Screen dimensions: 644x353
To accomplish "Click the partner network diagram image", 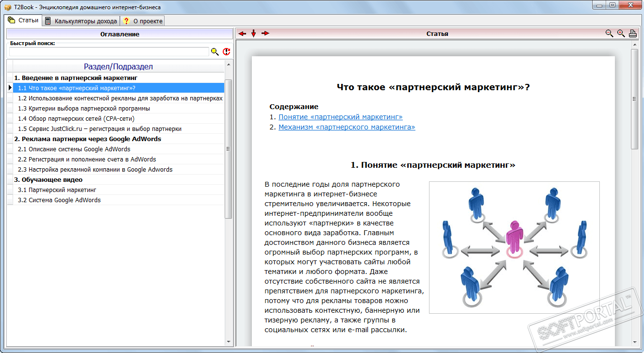I will point(514,247).
